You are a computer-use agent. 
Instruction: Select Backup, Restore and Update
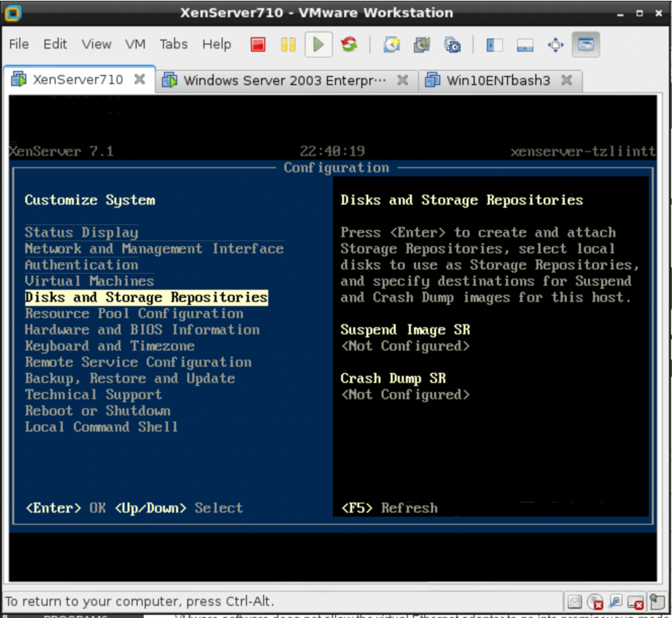tap(130, 379)
